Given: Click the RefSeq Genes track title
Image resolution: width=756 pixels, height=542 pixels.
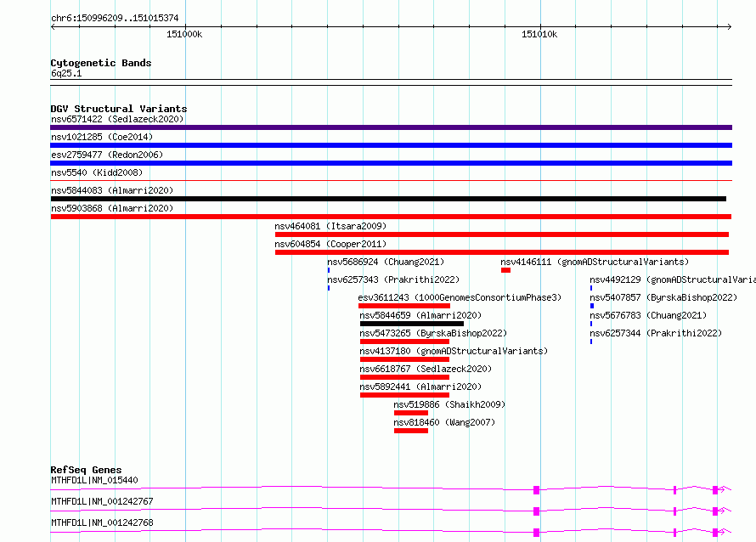Looking at the screenshot, I should click(x=86, y=470).
